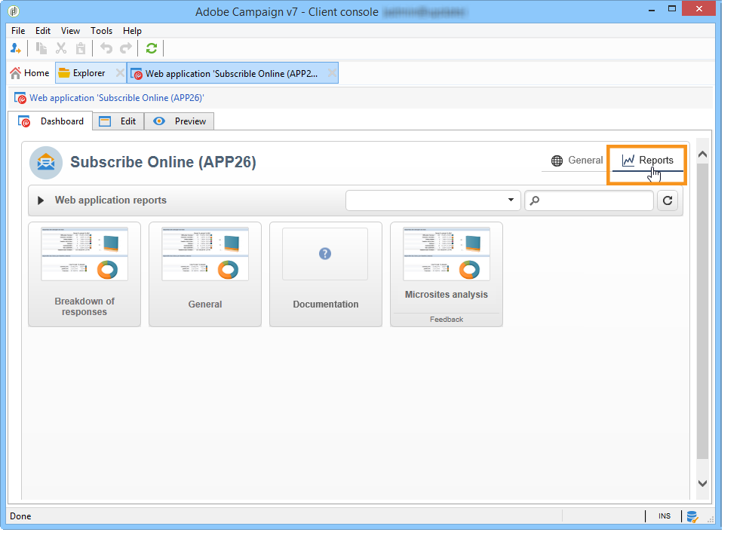Click the Copy toolbar icon

(41, 48)
